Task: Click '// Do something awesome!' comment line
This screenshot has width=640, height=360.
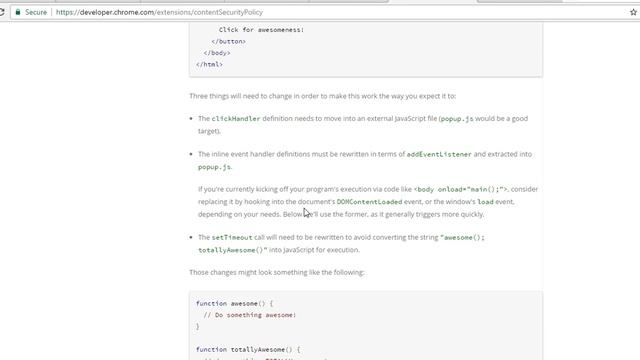Action: 250,315
